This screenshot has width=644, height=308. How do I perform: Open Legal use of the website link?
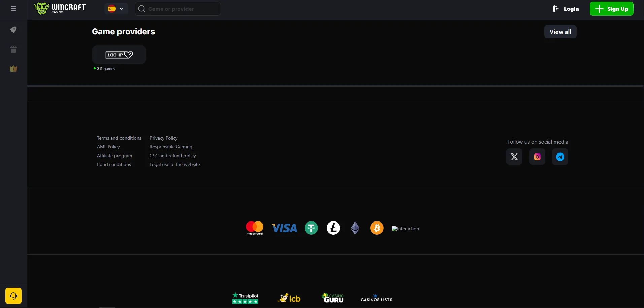pyautogui.click(x=175, y=164)
